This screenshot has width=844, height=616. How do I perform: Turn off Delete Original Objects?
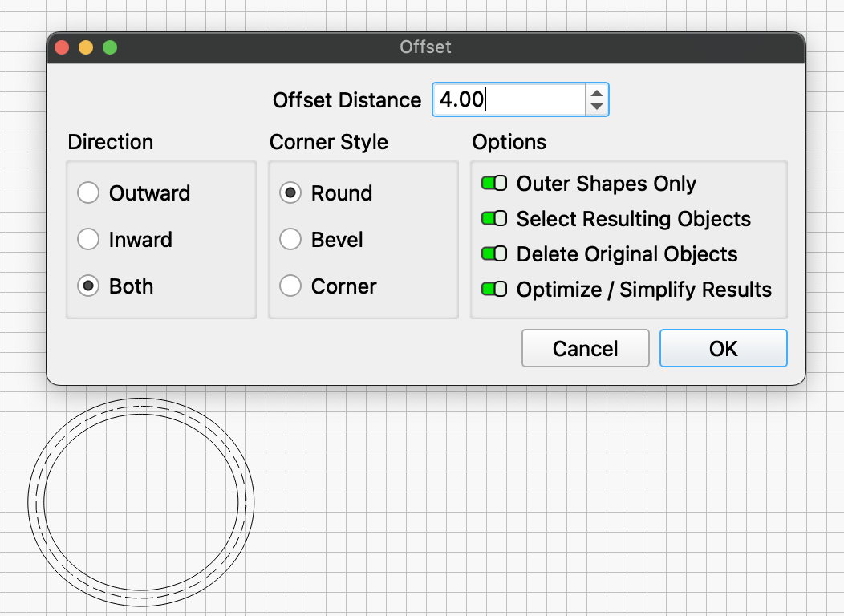494,254
